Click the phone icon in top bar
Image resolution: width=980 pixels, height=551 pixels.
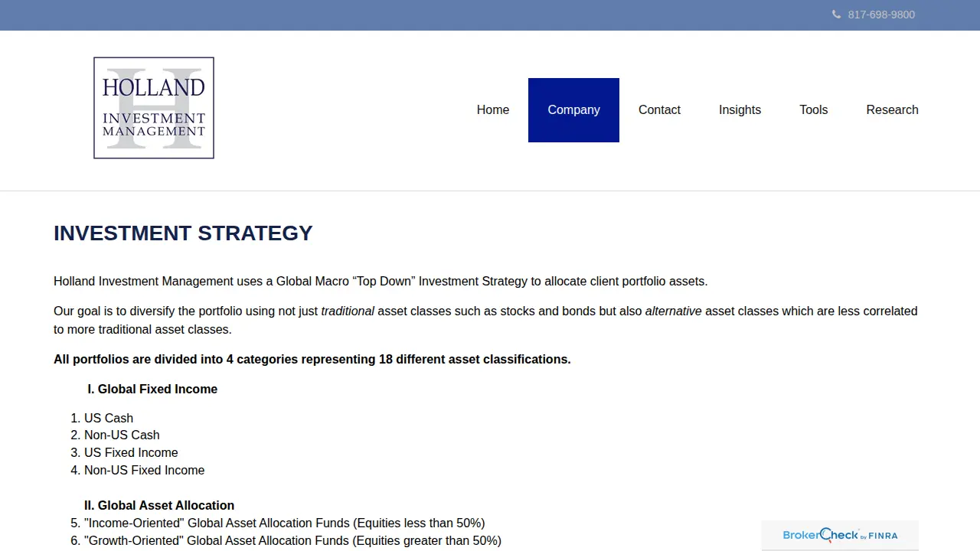point(836,15)
